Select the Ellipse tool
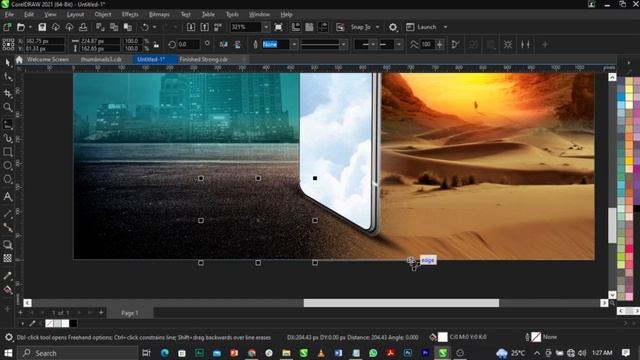 click(7, 165)
